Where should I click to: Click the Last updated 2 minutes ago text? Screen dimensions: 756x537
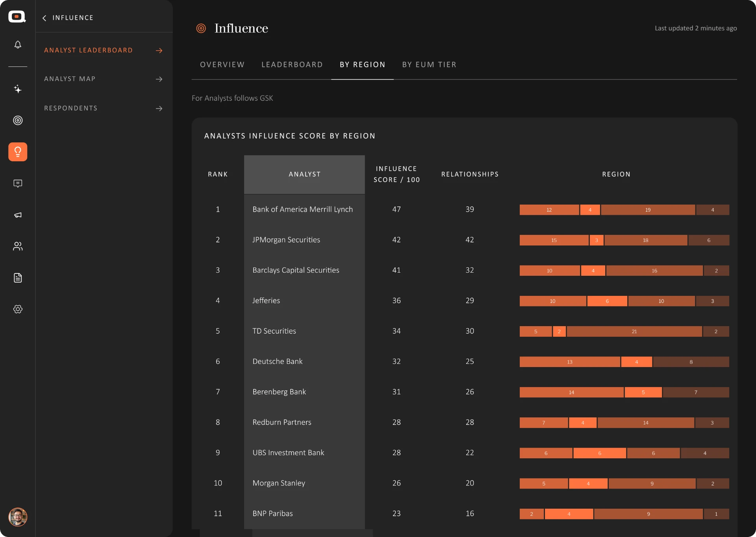coord(696,28)
